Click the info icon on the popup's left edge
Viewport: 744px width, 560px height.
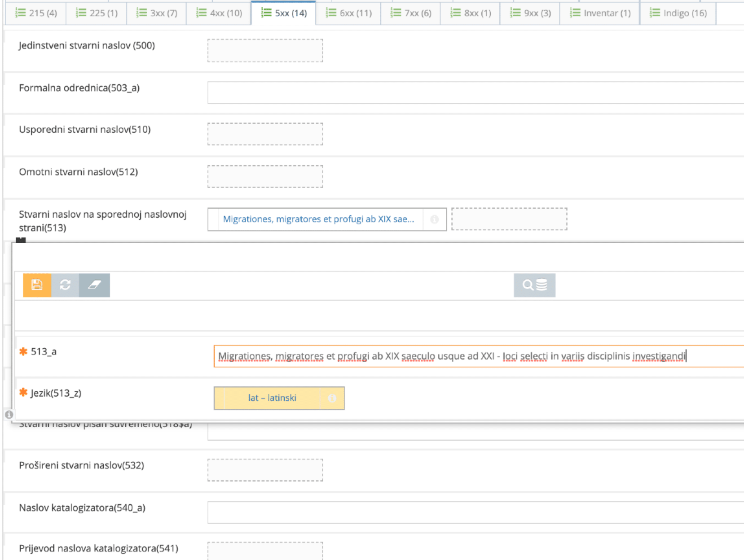[9, 415]
